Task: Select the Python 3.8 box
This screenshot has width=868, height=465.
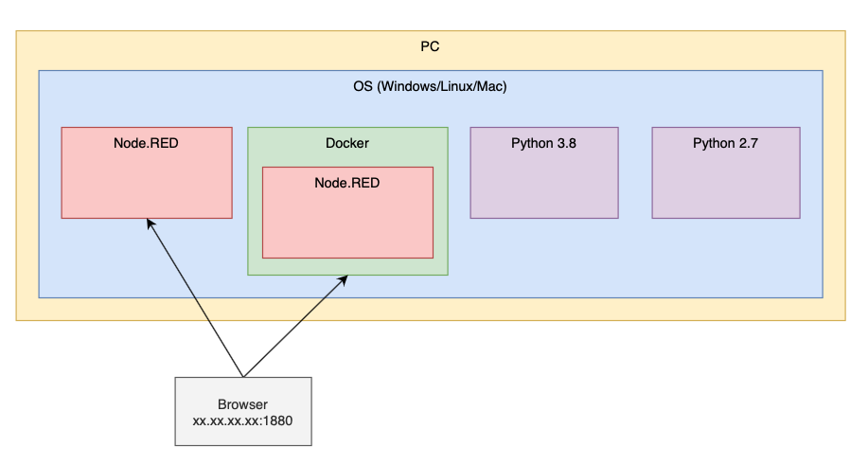Action: point(544,172)
